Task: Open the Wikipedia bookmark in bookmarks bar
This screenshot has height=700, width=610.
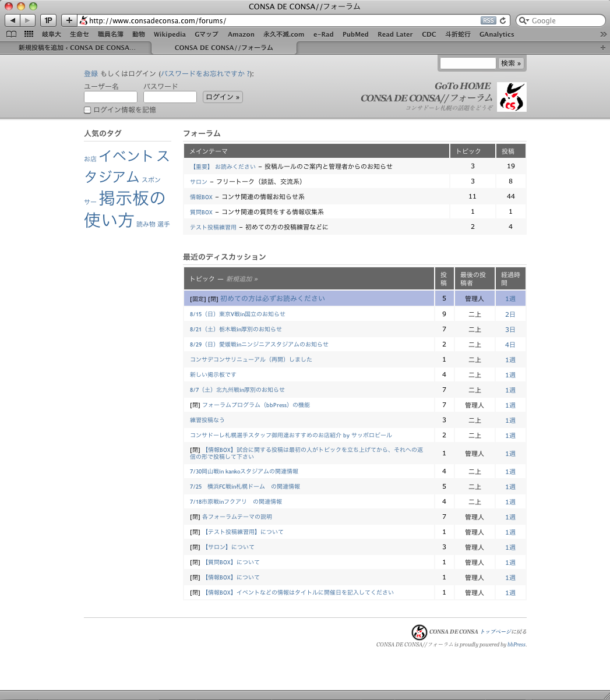Action: click(x=170, y=34)
